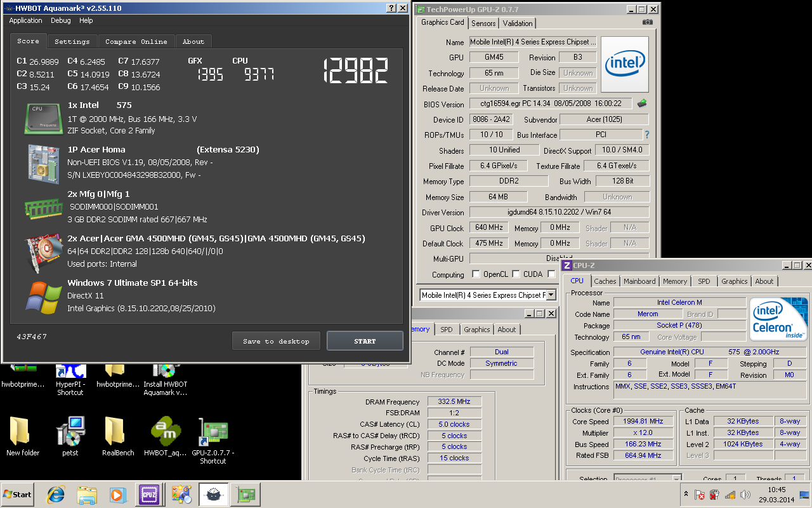Click the RAM module icon in Aquamark
812x508 pixels.
[43, 208]
